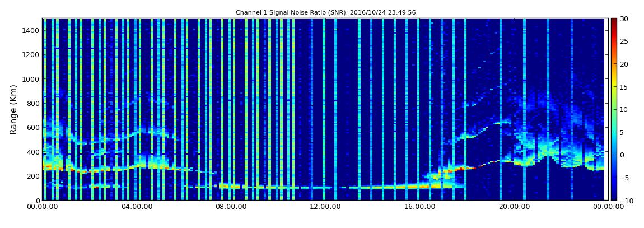
Task: Click the 800 tick label on the range axis
Action: pyautogui.click(x=33, y=103)
